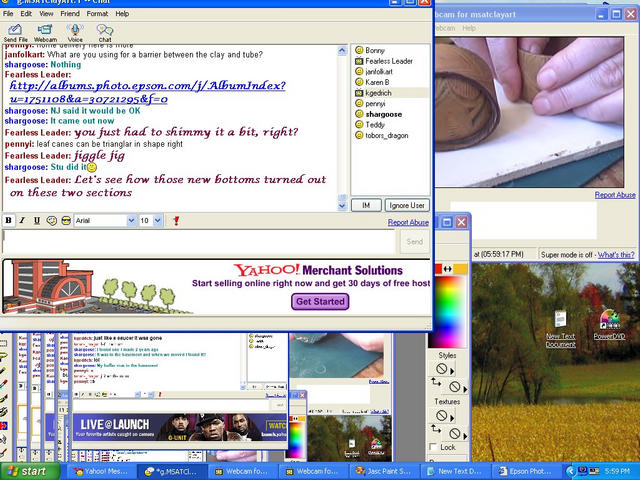Click Report Abuse link in webcam window
Image resolution: width=640 pixels, height=480 pixels.
click(x=615, y=195)
